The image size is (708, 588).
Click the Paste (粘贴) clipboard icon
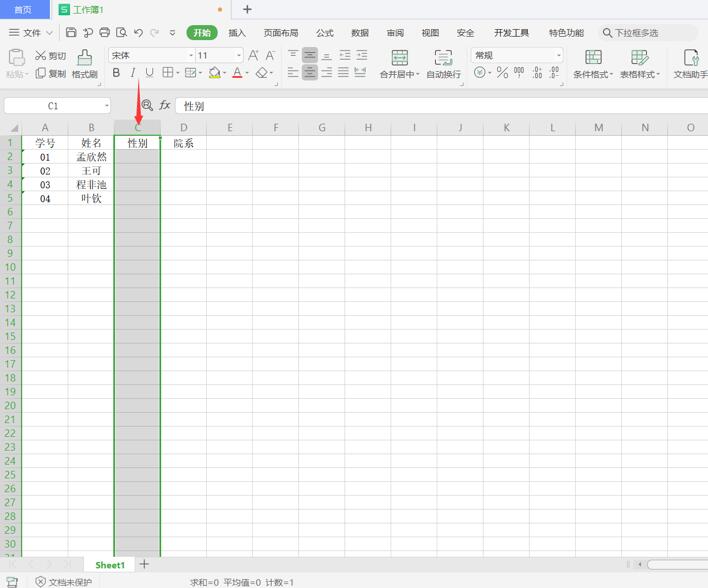(17, 58)
